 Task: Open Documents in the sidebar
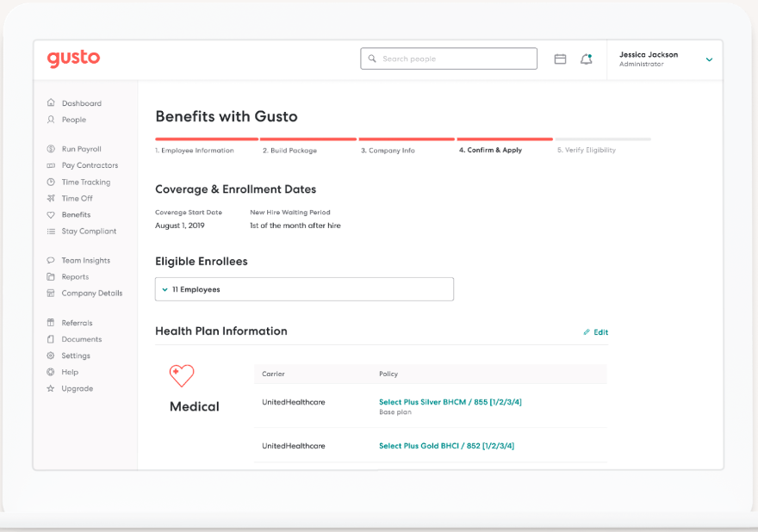coord(81,339)
